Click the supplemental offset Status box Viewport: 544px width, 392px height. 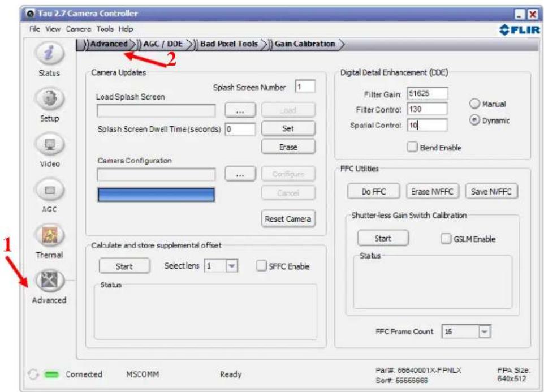tap(205, 312)
